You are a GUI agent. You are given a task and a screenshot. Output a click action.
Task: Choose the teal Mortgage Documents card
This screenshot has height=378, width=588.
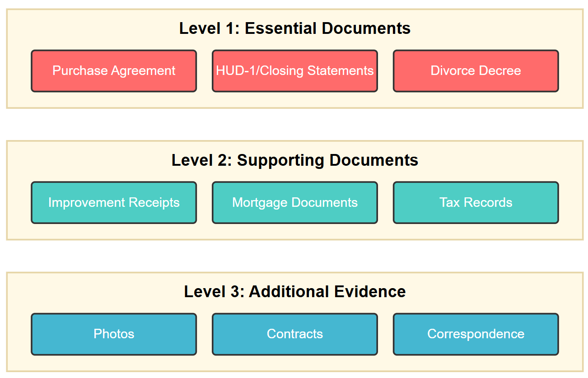pos(294,202)
